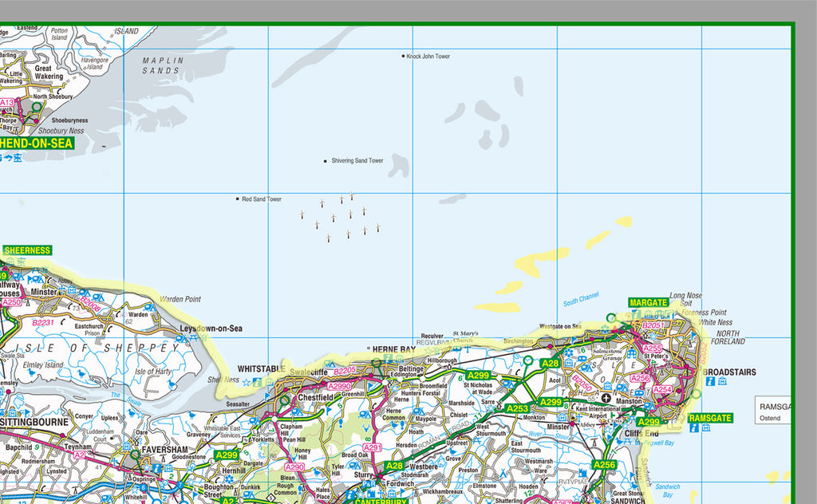Click the SHEERNESS town name banner
This screenshot has height=504, width=817.
[x=29, y=250]
